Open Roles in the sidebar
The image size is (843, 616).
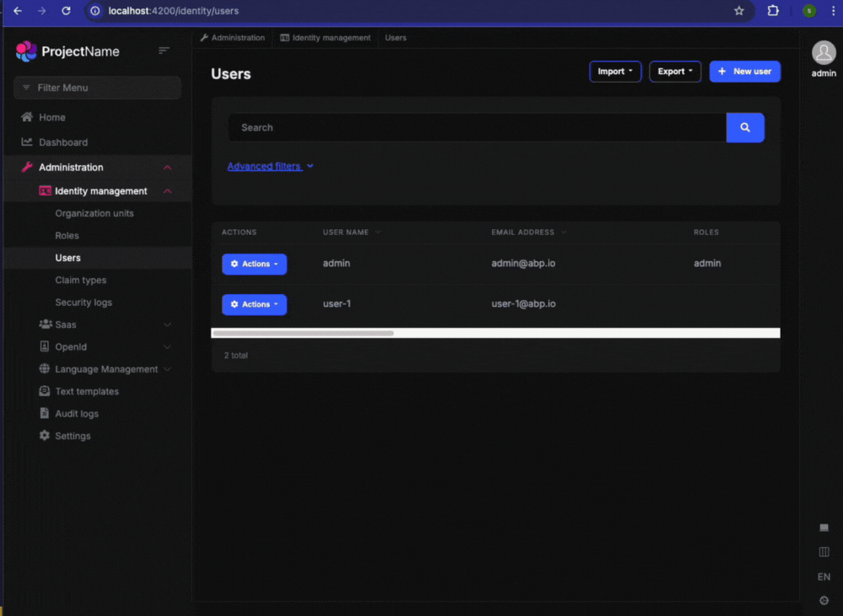pos(67,236)
